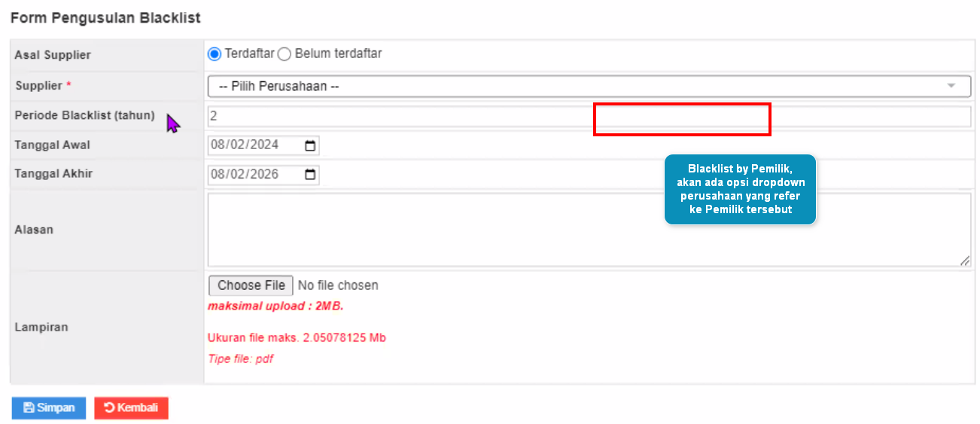
Task: Click the Choose File button
Action: 251,285
